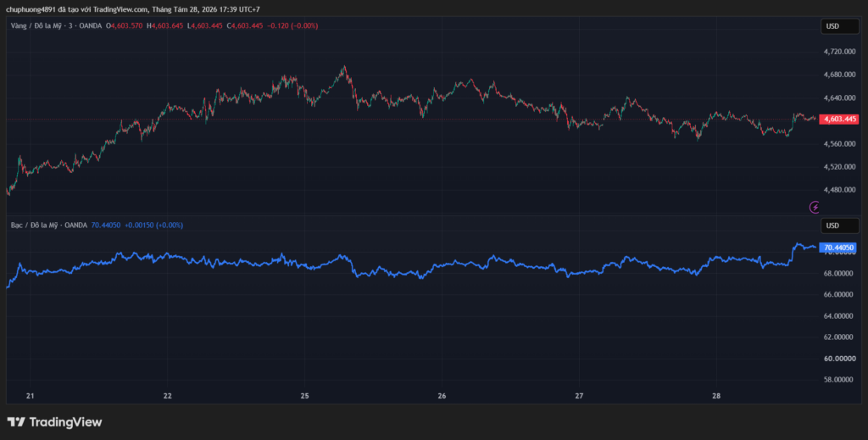Click date 26 on the time axis
The width and height of the screenshot is (868, 440).
442,396
